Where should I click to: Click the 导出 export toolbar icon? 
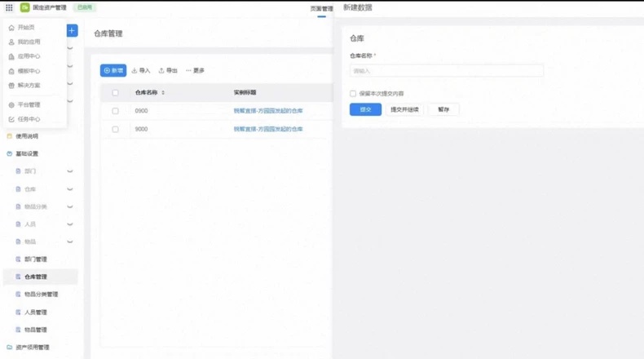(x=161, y=70)
